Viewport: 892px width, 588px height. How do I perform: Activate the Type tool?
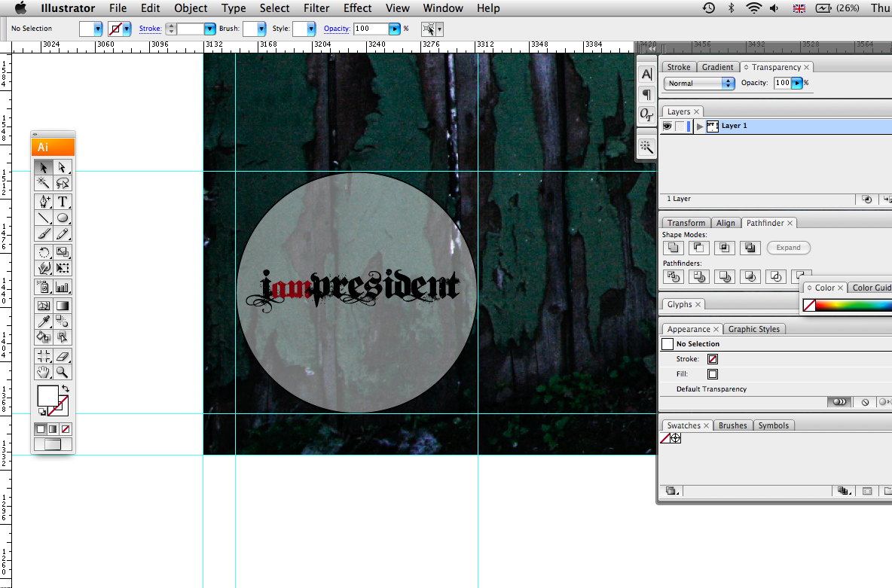pos(62,201)
